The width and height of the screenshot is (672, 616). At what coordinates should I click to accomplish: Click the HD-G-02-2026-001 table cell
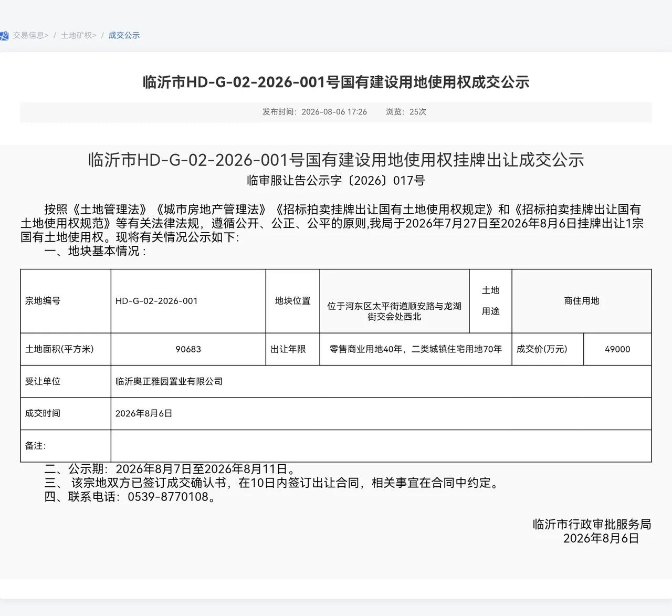(188, 301)
